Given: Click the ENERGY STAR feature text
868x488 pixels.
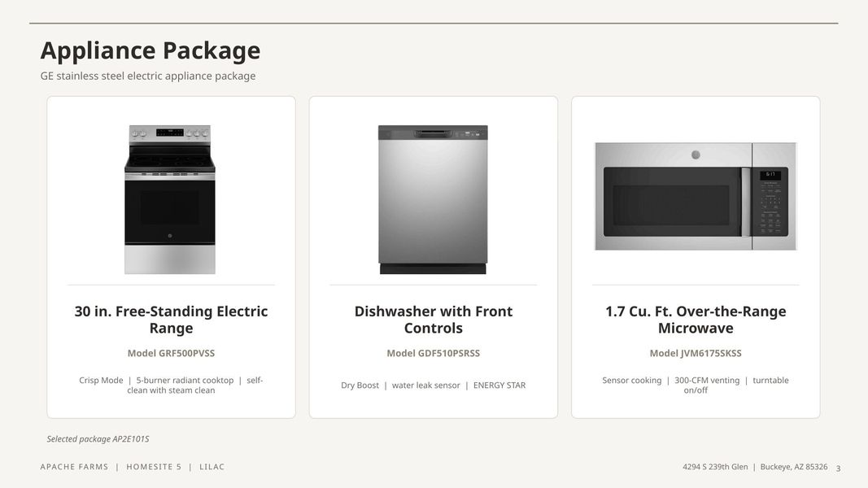Looking at the screenshot, I should tap(499, 385).
